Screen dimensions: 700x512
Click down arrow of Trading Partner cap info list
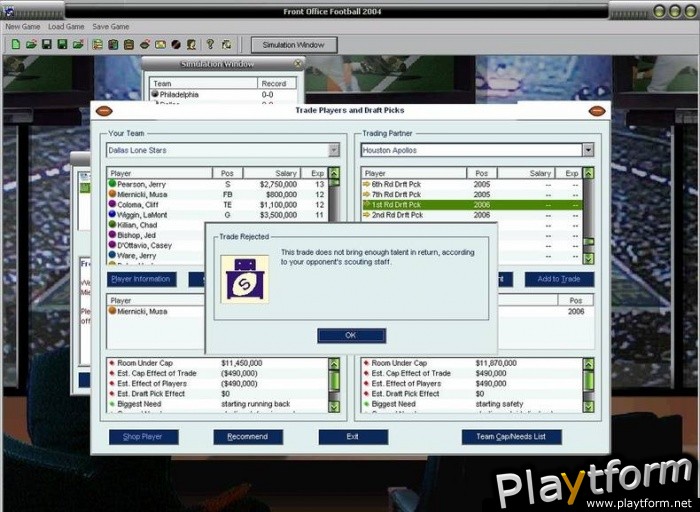pyautogui.click(x=588, y=407)
